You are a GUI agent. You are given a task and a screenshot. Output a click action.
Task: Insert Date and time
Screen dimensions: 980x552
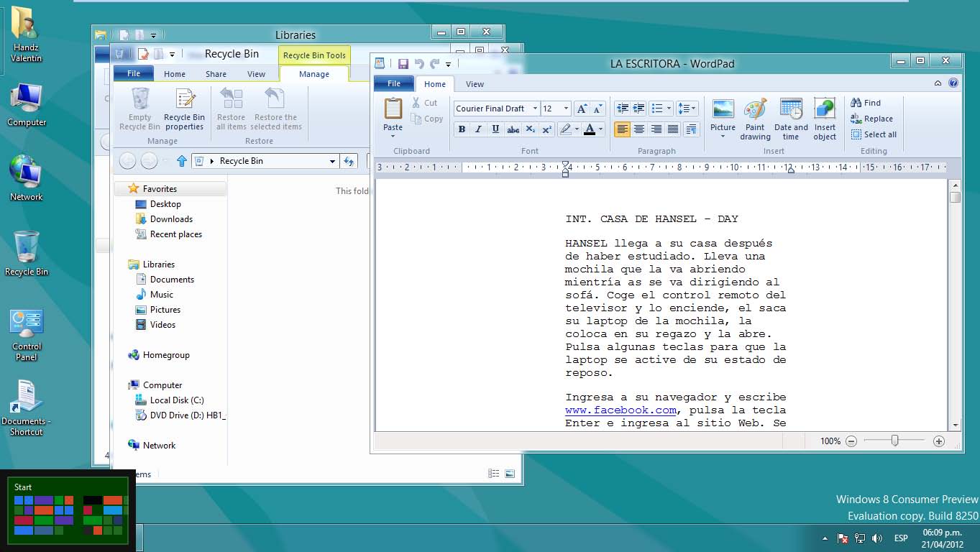click(791, 119)
